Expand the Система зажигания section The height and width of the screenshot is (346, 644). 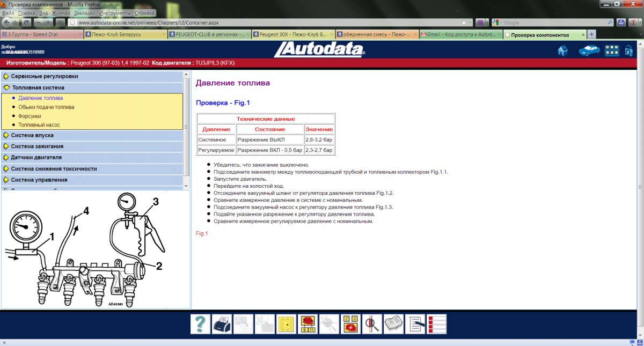[x=37, y=146]
